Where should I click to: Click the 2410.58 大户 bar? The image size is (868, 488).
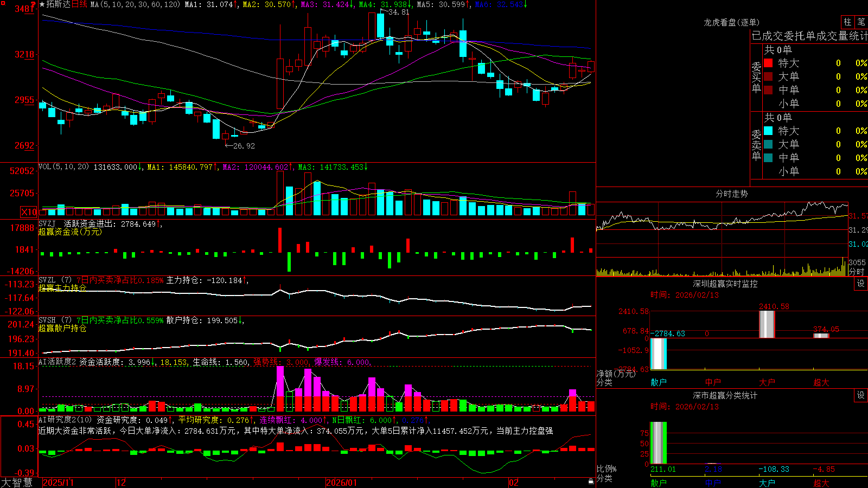point(767,324)
